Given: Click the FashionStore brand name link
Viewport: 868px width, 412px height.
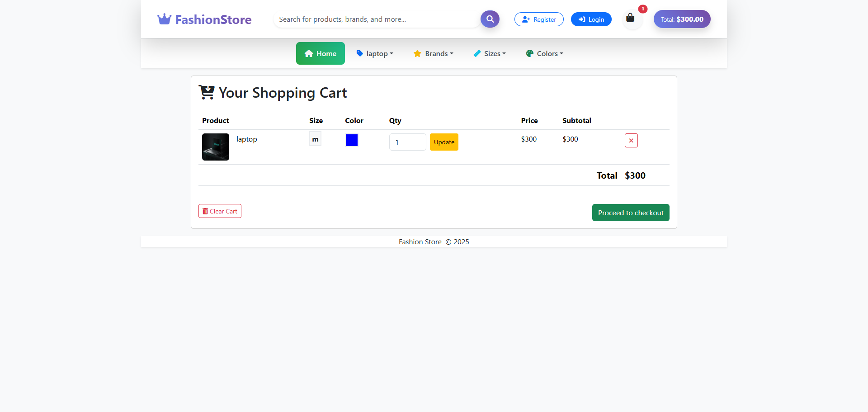Looking at the screenshot, I should [213, 19].
